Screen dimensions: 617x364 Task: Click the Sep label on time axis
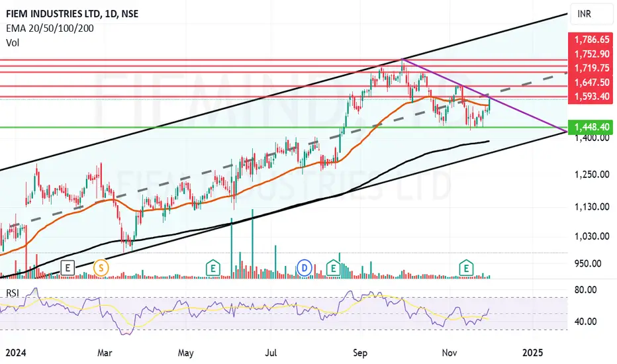tap(360, 353)
